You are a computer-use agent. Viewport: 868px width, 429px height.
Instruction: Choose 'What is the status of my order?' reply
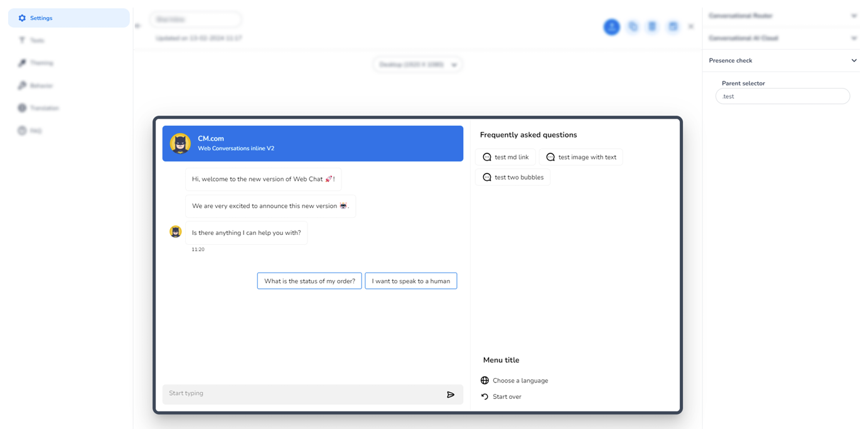(x=309, y=281)
